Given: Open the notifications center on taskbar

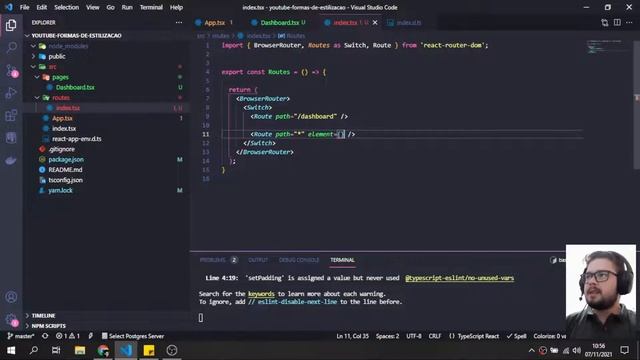Looking at the screenshot, I should pyautogui.click(x=624, y=350).
